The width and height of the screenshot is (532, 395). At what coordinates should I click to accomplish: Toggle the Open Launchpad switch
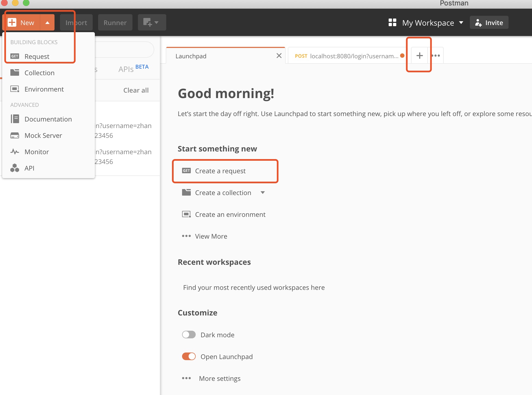click(189, 356)
